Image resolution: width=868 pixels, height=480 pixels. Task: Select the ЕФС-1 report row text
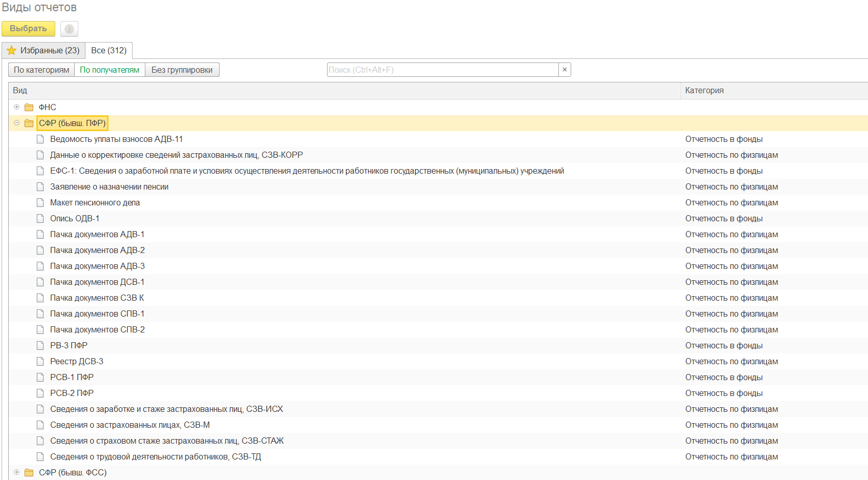307,171
